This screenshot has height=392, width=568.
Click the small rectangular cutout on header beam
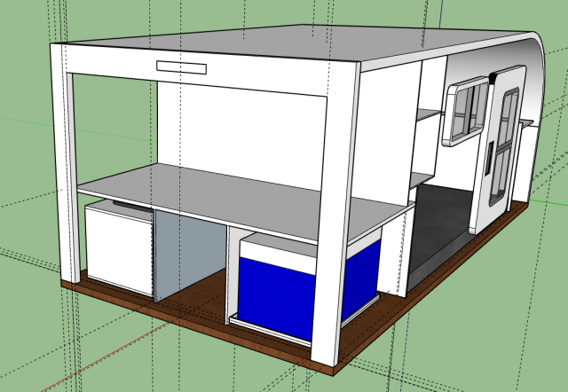click(x=181, y=67)
